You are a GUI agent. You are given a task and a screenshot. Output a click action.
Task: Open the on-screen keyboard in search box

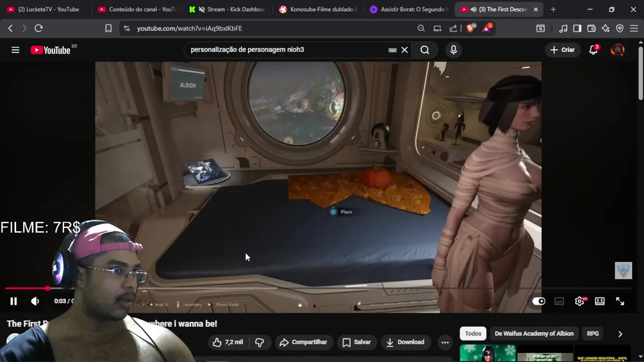(392, 50)
